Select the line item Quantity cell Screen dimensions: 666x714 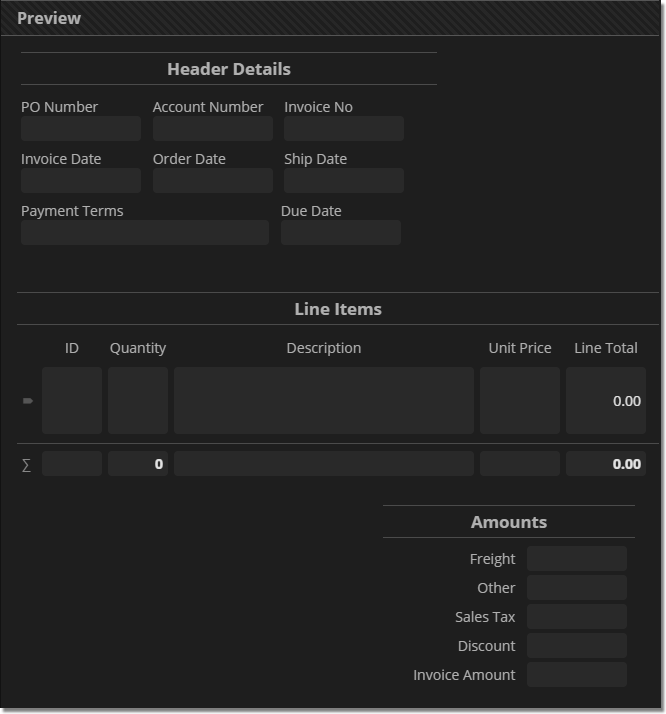point(138,401)
